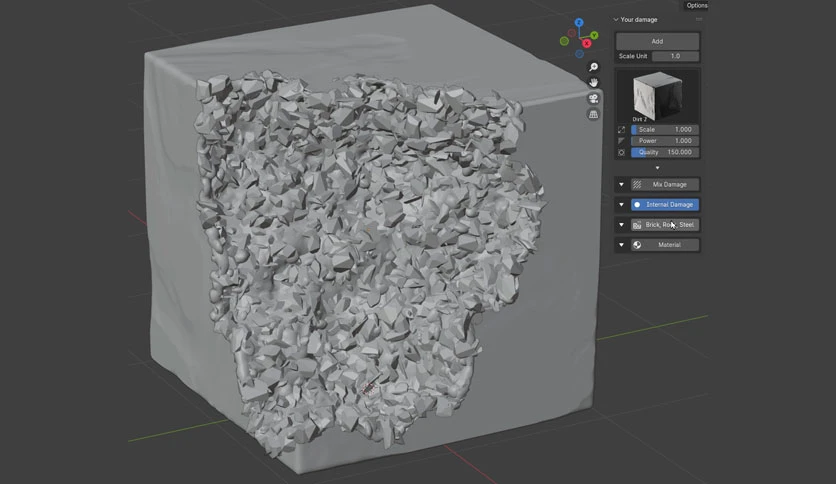Click the Add button
This screenshot has width=836, height=484.
point(657,41)
